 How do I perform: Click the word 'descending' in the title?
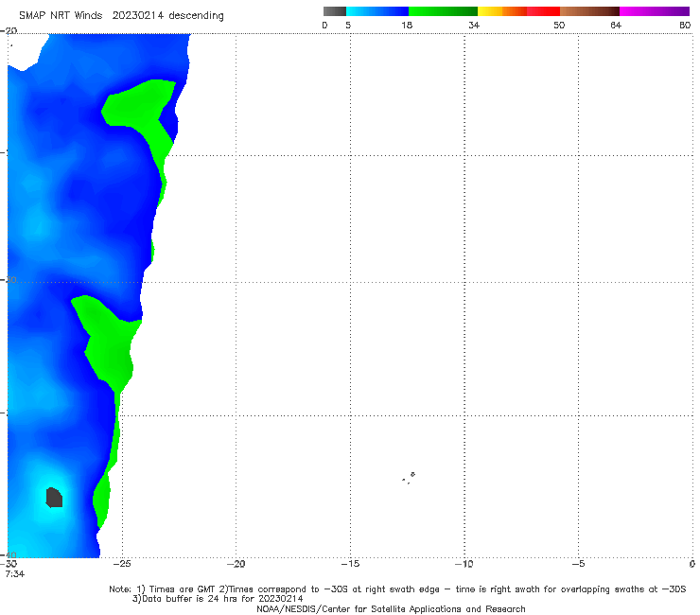click(x=196, y=16)
